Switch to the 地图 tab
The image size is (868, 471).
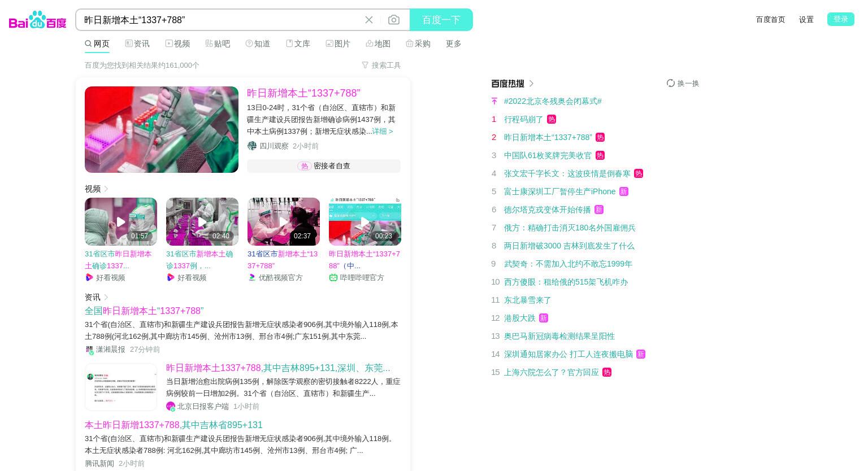378,43
